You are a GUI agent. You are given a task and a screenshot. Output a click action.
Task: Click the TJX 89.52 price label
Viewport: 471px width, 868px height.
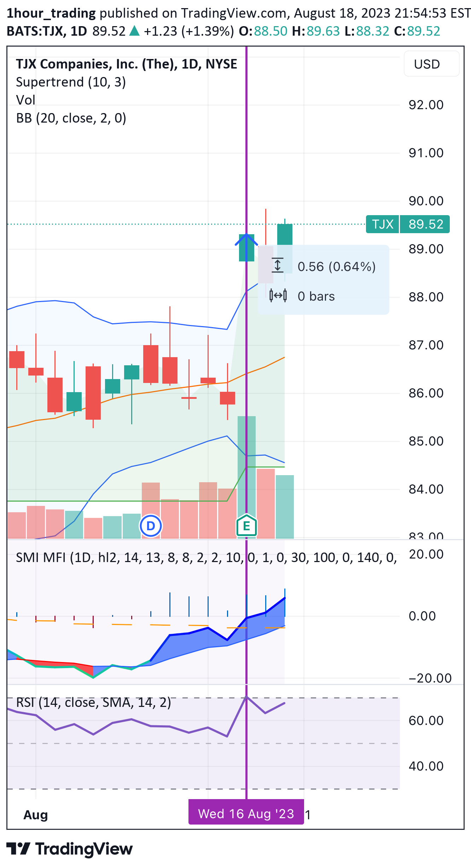(x=408, y=224)
